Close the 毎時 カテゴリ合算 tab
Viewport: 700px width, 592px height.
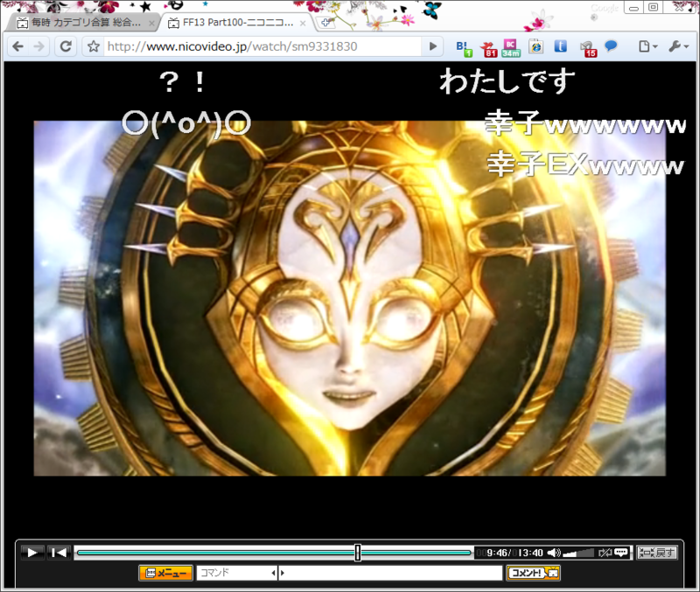[x=151, y=24]
